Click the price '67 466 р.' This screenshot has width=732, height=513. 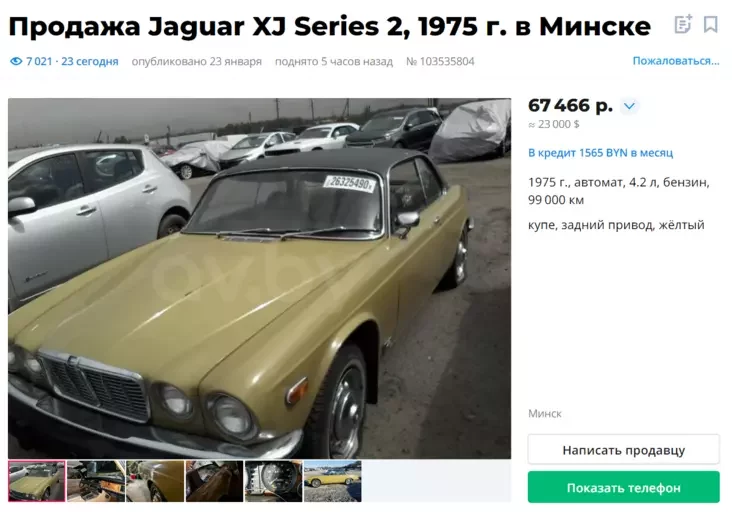[x=570, y=106]
